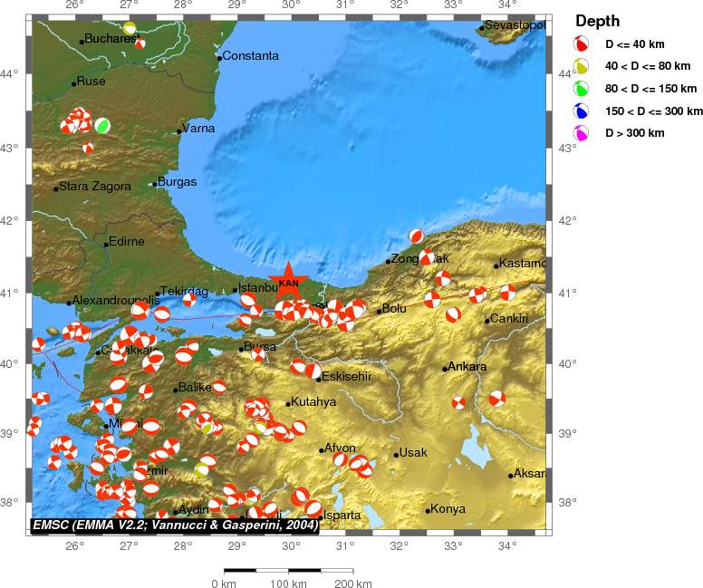This screenshot has height=588, width=703.
Task: Click the magenta D > 300 km legend symbol
Action: 582,133
